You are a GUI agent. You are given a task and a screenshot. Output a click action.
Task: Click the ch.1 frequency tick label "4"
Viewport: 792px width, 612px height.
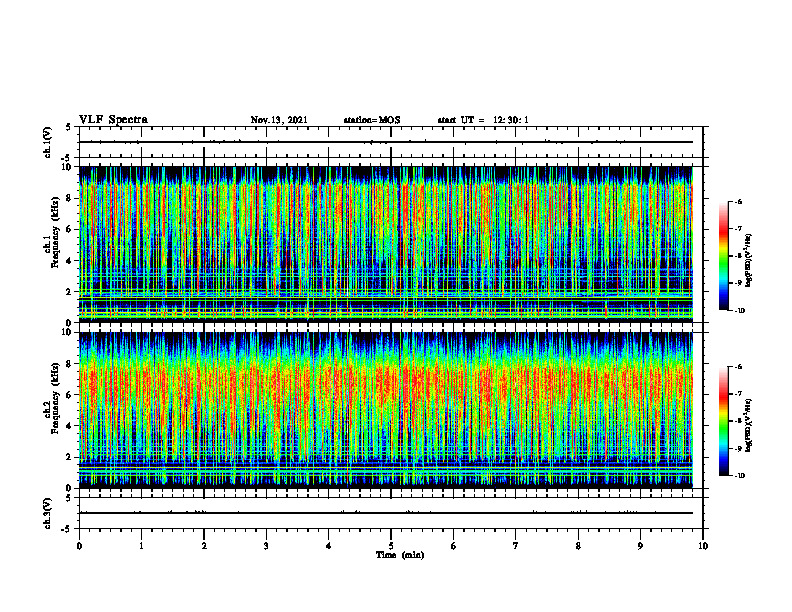click(70, 261)
